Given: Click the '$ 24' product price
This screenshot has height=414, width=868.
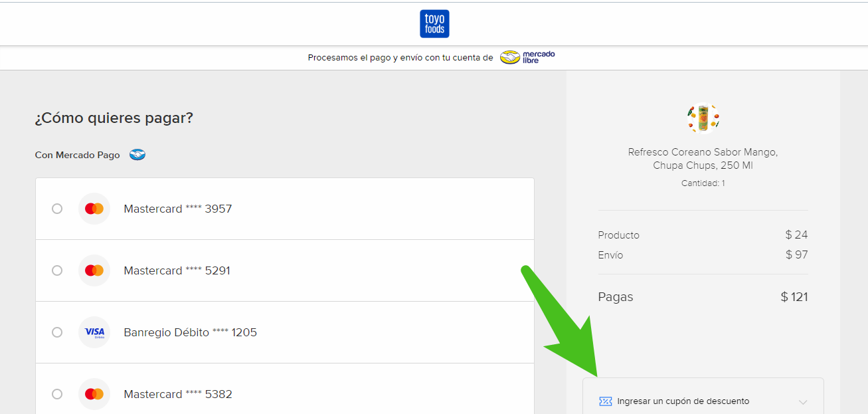Looking at the screenshot, I should [796, 235].
